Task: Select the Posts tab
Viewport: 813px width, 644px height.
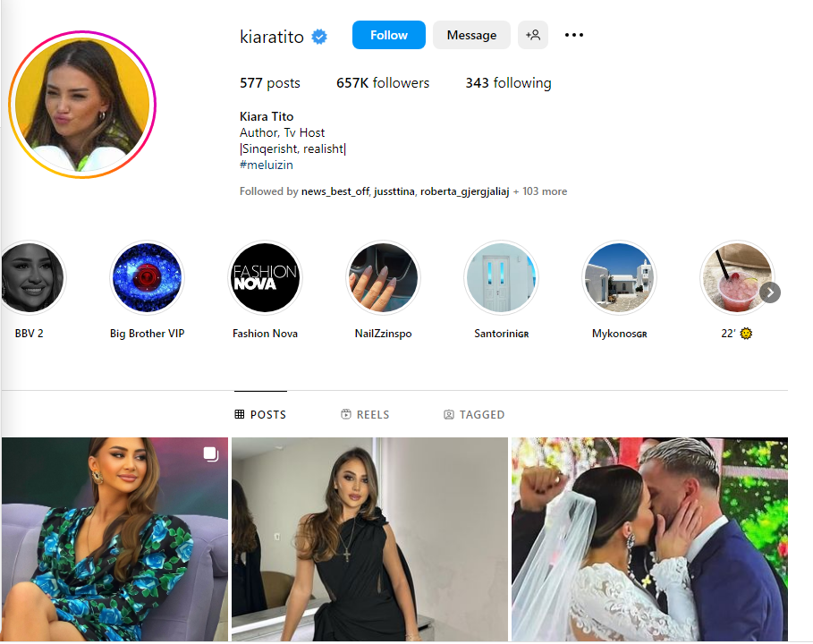Action: tap(260, 414)
